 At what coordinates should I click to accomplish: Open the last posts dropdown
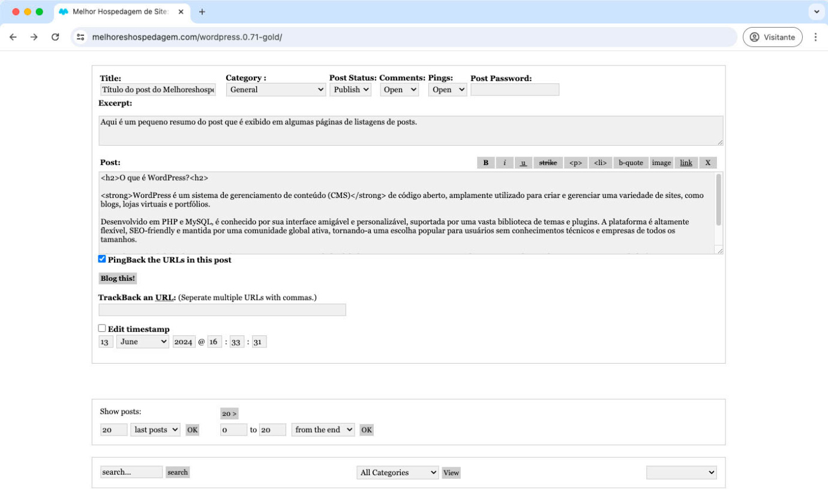(155, 430)
